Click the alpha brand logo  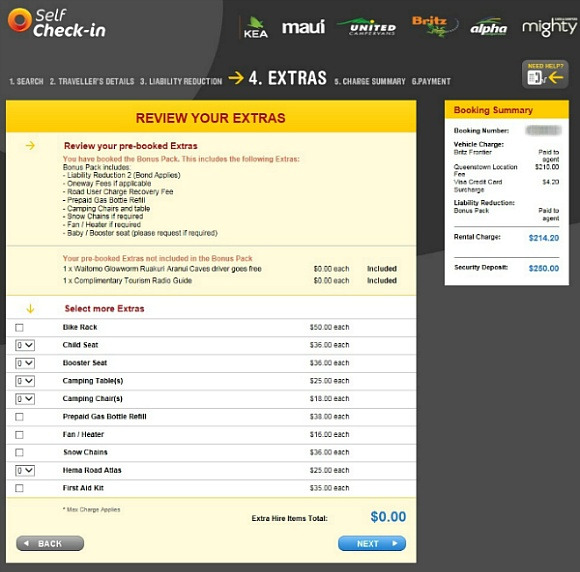[489, 27]
